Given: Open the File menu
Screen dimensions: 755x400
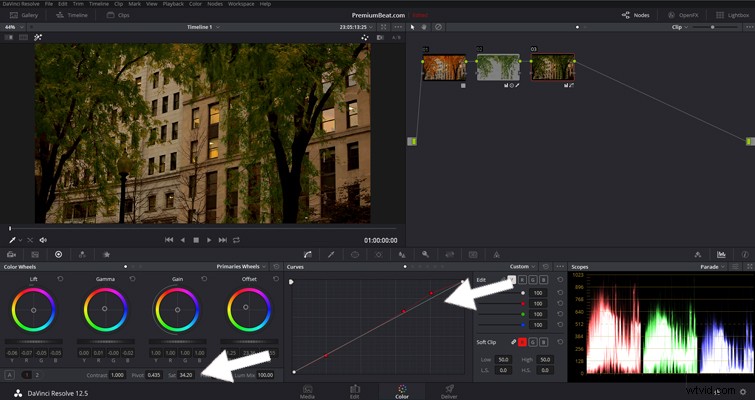Looking at the screenshot, I should [x=49, y=4].
